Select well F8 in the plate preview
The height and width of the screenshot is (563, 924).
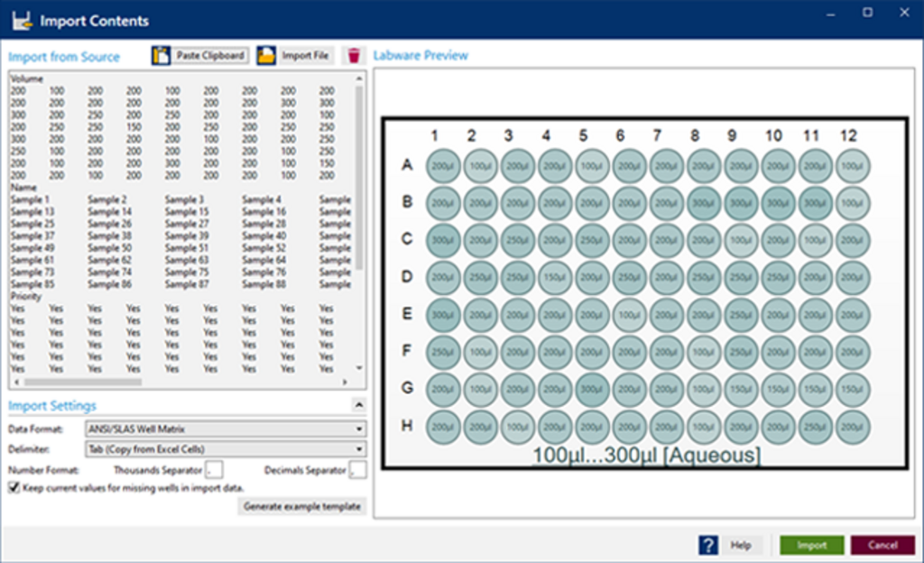[x=704, y=352]
